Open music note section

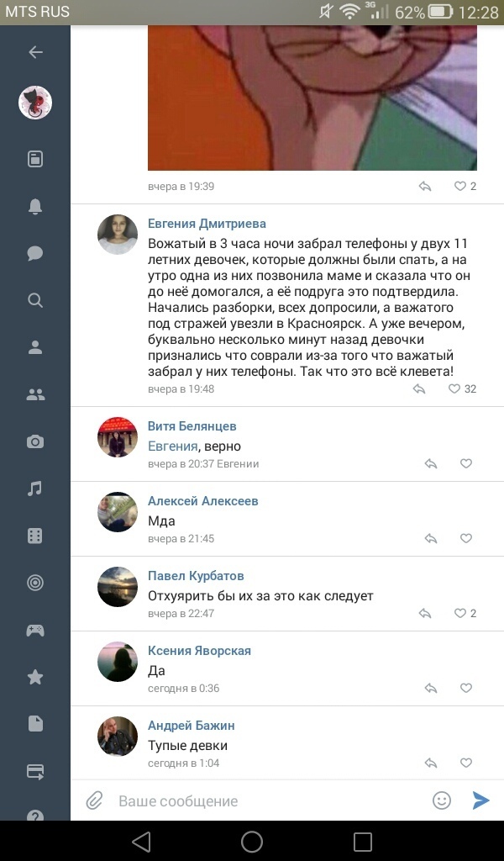(35, 489)
